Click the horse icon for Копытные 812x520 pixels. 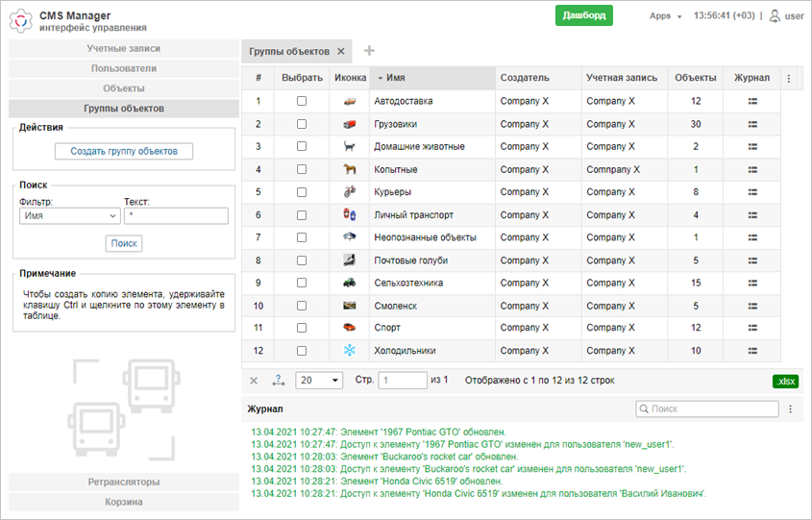coord(350,169)
